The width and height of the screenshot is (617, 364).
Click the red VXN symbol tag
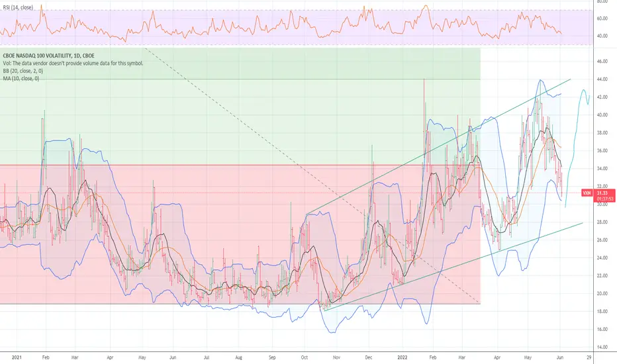[587, 193]
